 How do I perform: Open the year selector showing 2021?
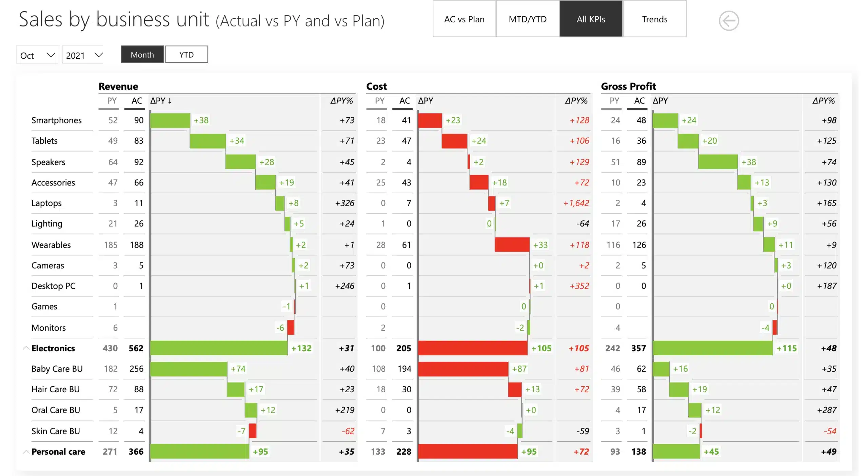(x=82, y=55)
